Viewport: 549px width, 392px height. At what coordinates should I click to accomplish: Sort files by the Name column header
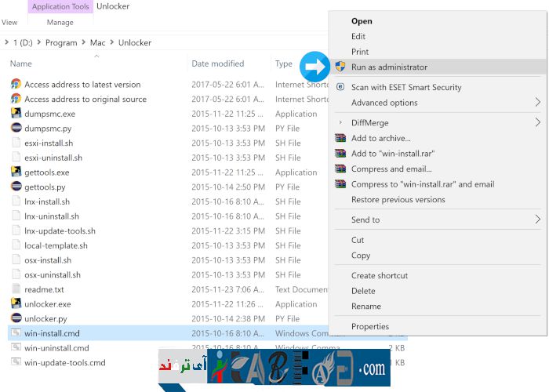tap(21, 64)
